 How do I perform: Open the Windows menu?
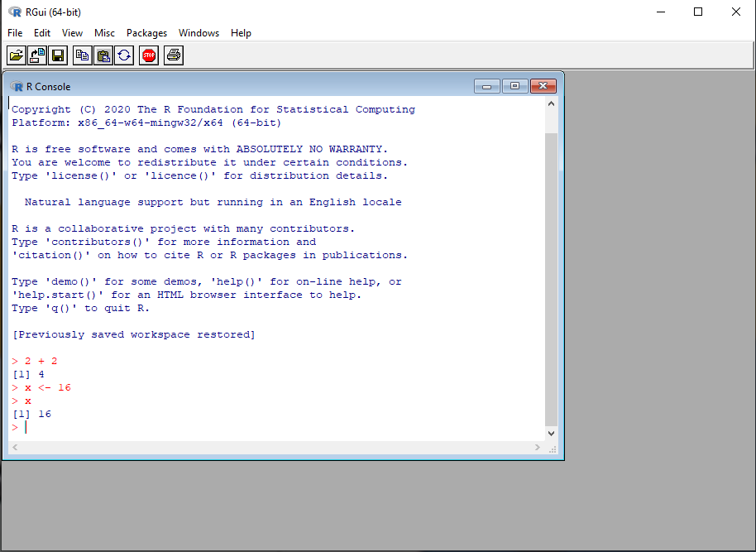(199, 33)
